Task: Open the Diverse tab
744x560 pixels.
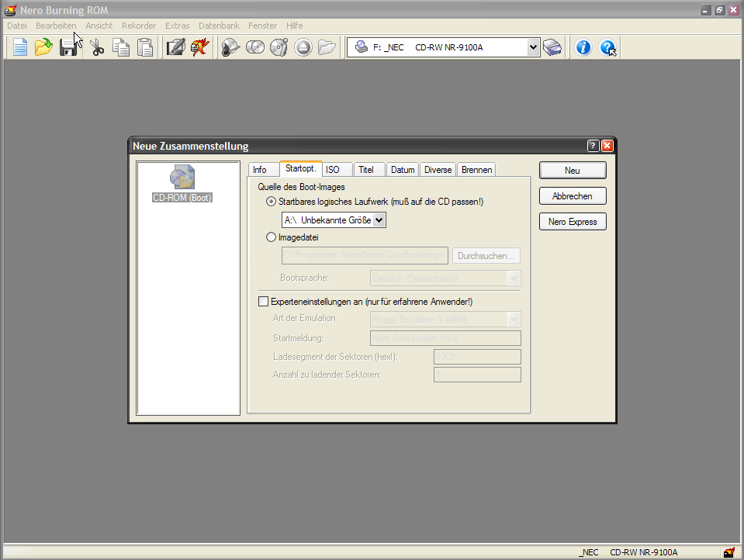Action: (438, 170)
